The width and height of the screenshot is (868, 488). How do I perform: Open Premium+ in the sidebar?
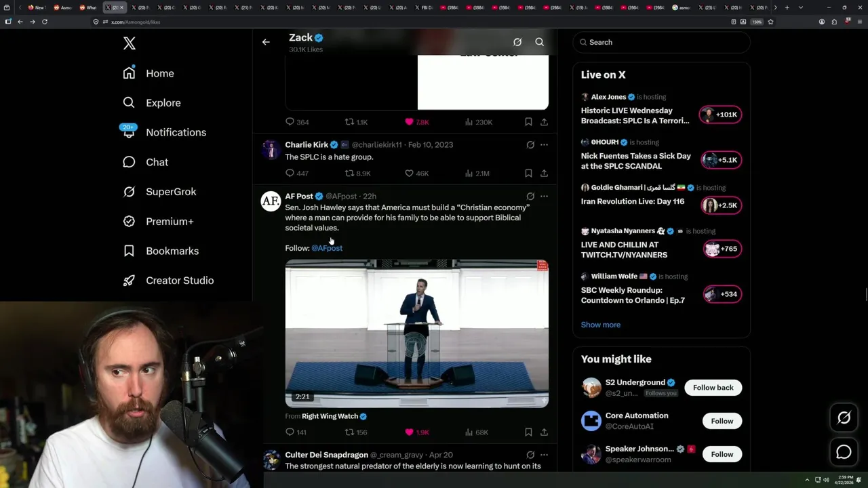click(x=158, y=221)
